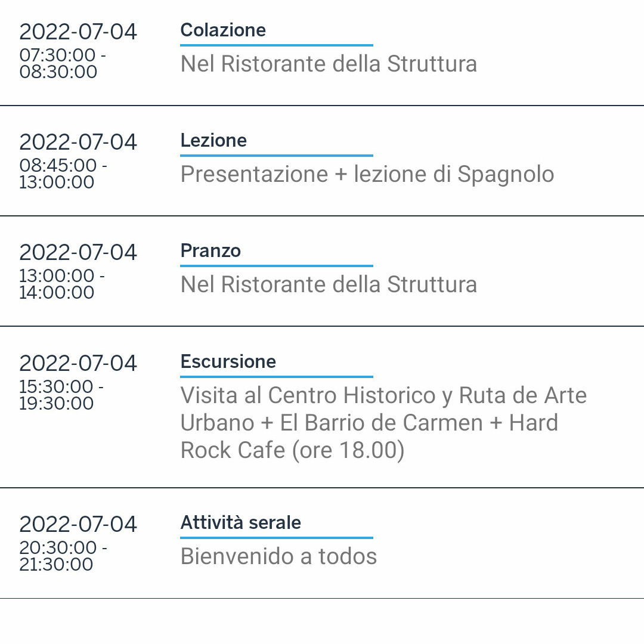Click the 20:30:00 - 21:30:00 time range
This screenshot has height=644, width=644.
coord(63,556)
